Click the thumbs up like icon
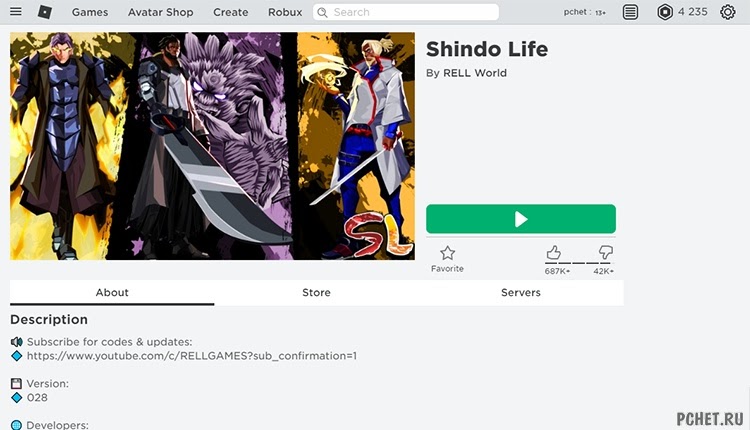The image size is (750, 430). 553,253
